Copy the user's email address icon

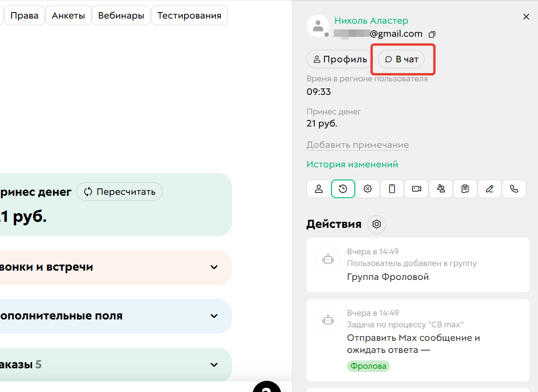[432, 34]
